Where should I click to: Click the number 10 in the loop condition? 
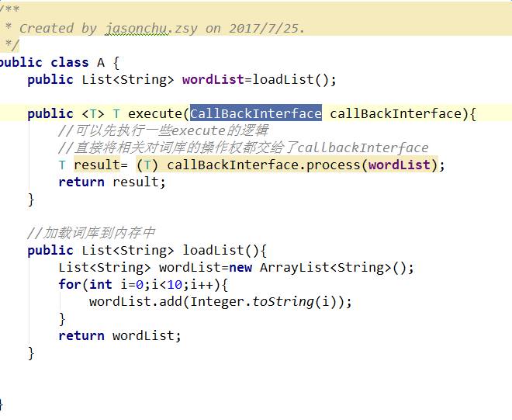click(x=175, y=284)
